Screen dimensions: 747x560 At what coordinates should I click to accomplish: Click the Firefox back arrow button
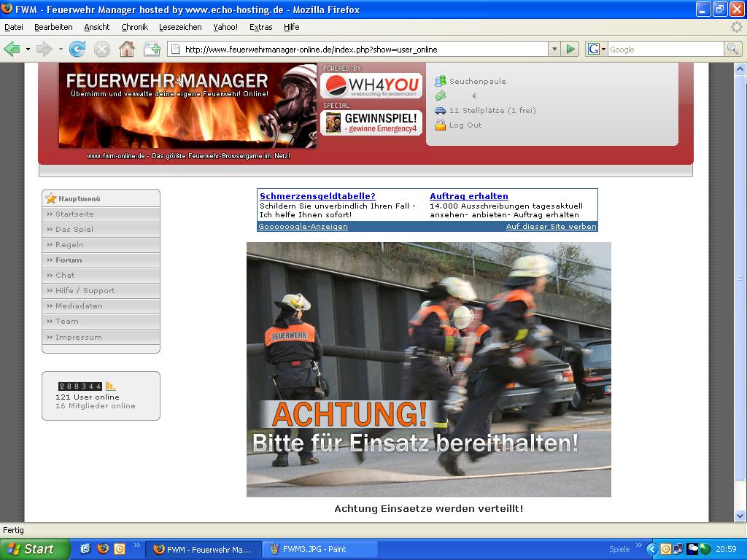coord(12,49)
